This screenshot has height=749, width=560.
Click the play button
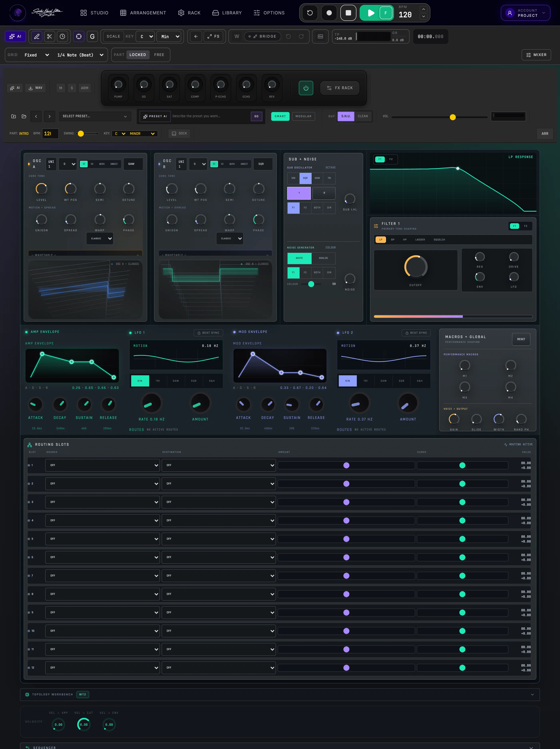pyautogui.click(x=371, y=13)
